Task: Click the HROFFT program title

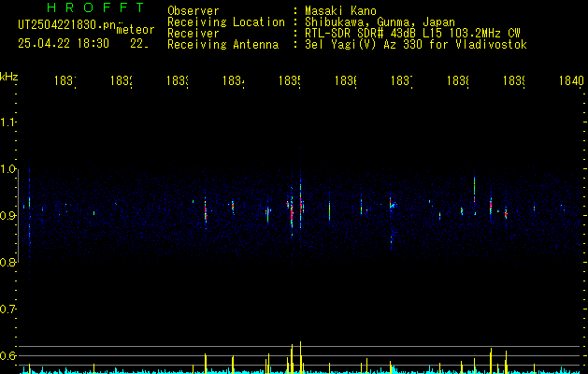Action: [95, 7]
